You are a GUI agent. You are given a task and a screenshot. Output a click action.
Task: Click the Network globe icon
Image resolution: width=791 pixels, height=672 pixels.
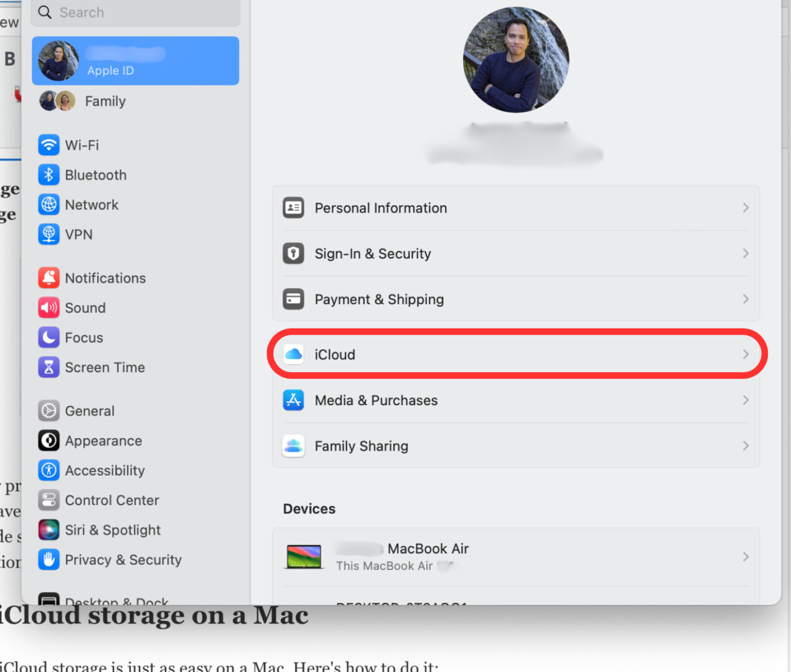pyautogui.click(x=49, y=205)
